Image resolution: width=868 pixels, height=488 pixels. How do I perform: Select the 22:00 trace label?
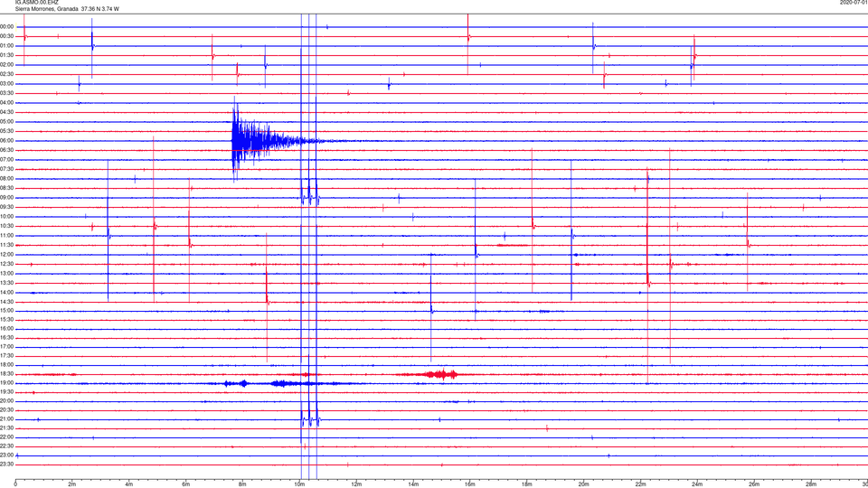pyautogui.click(x=7, y=437)
